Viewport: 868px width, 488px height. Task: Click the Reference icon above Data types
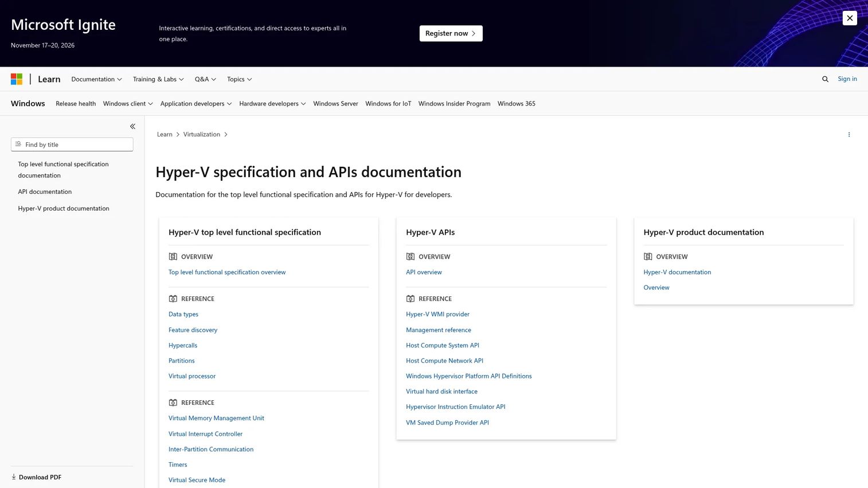tap(173, 299)
